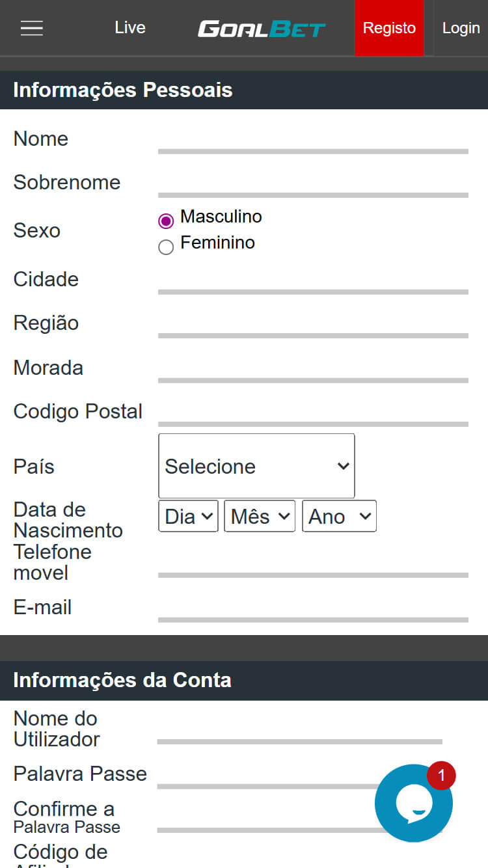This screenshot has width=488, height=868.
Task: Open the live chat bubble
Action: coord(414,803)
